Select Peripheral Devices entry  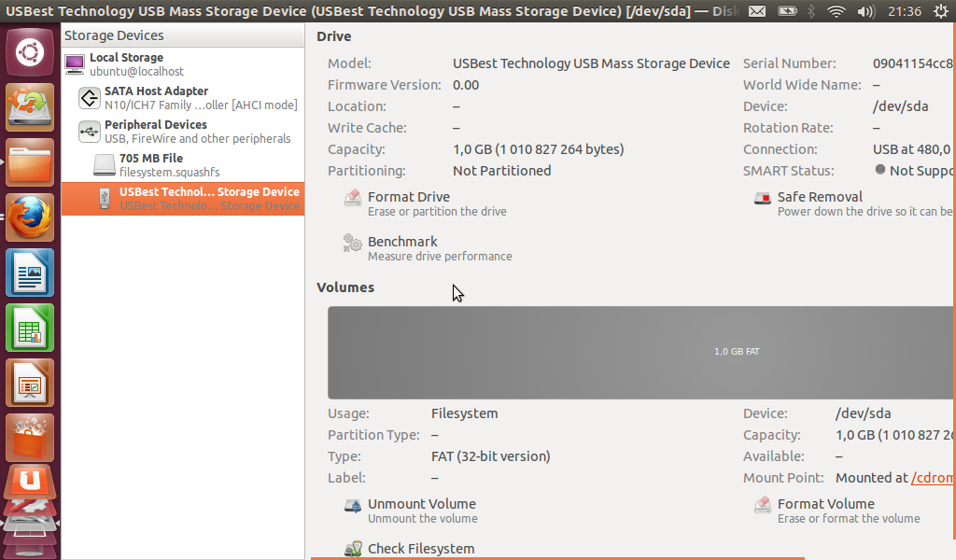click(156, 132)
